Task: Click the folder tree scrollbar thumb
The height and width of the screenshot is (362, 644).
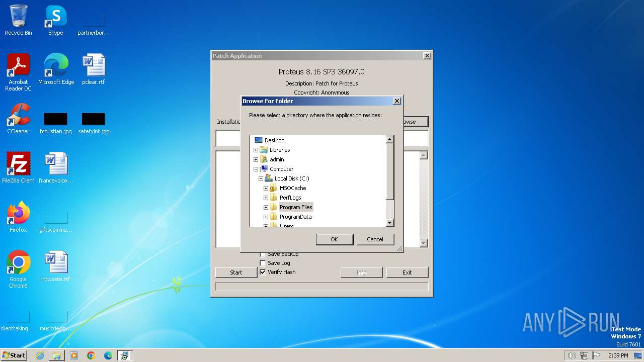Action: [x=389, y=171]
